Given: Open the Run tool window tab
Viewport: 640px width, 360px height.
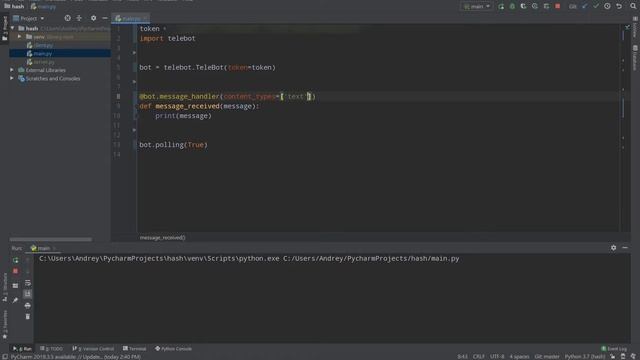Looking at the screenshot, I should click(22, 349).
